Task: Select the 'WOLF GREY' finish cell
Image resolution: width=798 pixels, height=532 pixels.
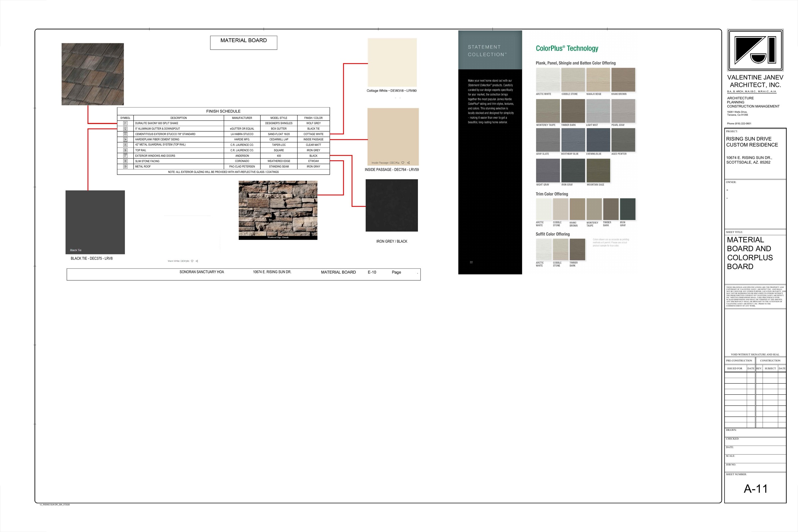Action: (x=314, y=123)
